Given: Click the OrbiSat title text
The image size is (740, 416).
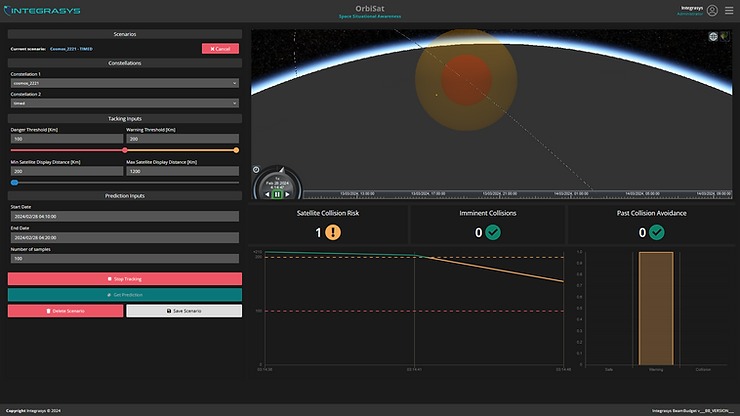Looking at the screenshot, I should tap(370, 8).
